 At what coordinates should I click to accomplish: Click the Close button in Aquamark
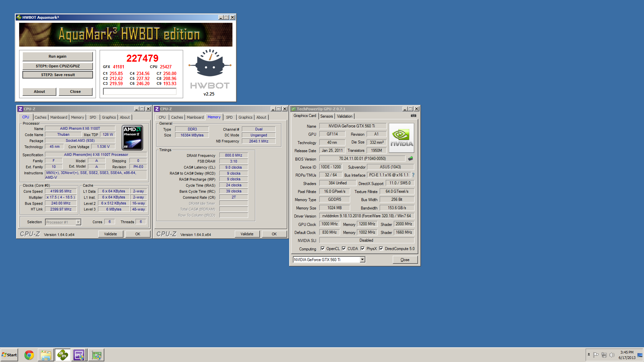tap(75, 92)
